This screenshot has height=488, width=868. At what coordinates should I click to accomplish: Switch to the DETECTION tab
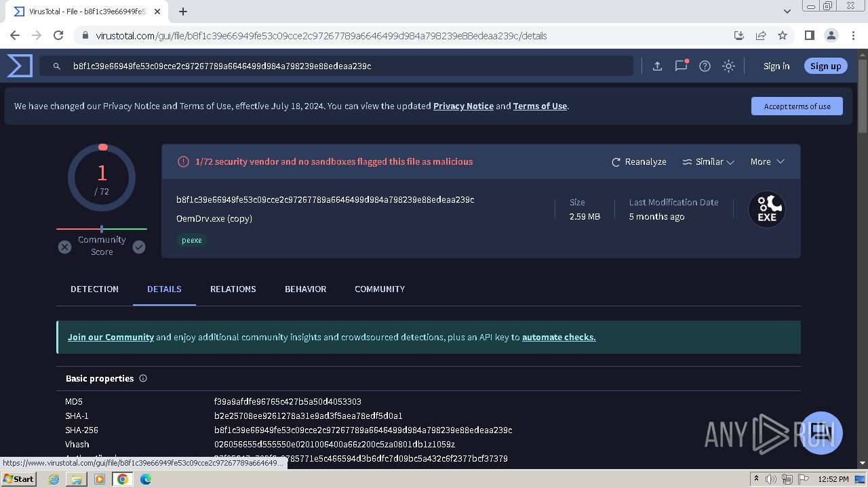pos(94,289)
